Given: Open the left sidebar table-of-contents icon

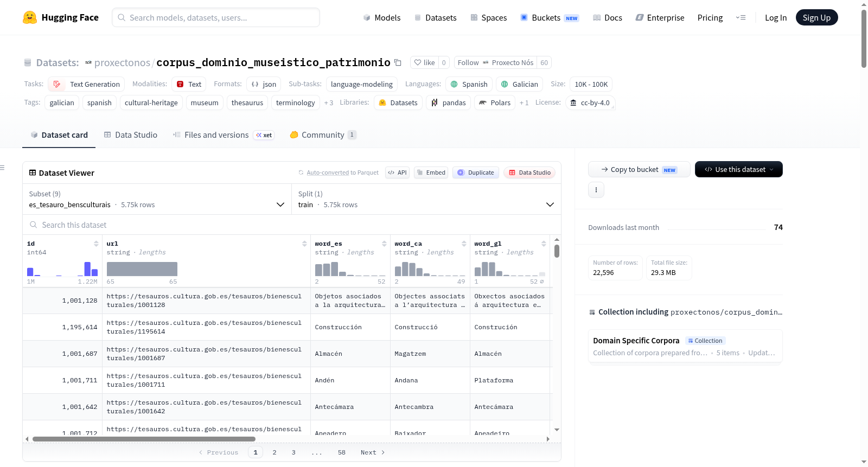Looking at the screenshot, I should [x=2, y=168].
